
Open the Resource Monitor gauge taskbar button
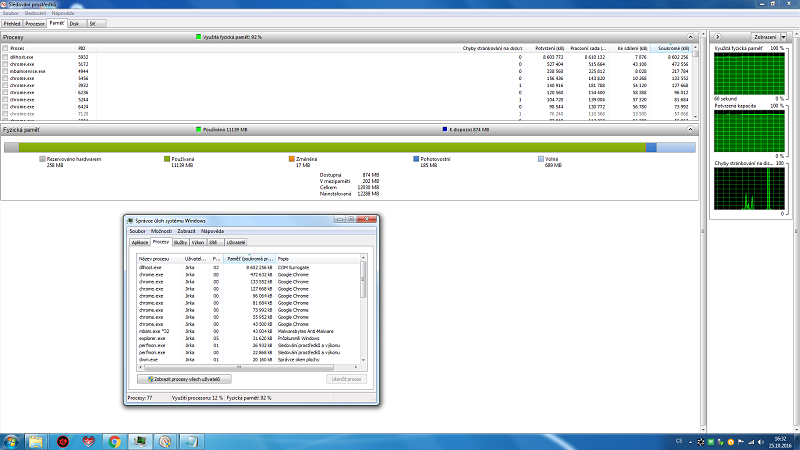(165, 441)
